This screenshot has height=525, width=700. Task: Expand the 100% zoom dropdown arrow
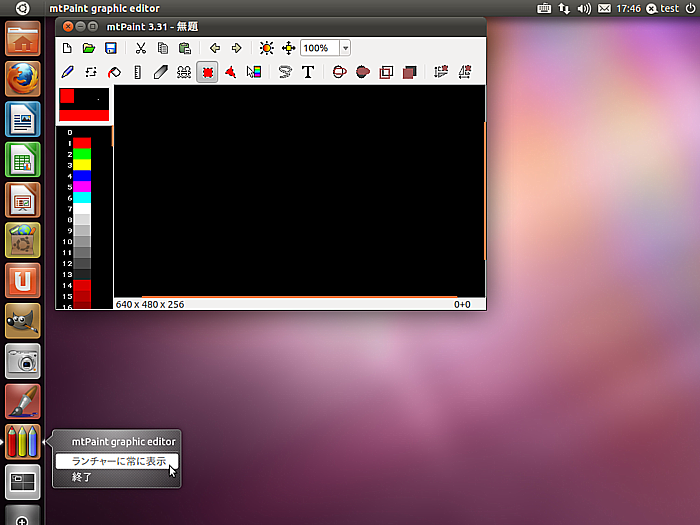pyautogui.click(x=345, y=48)
